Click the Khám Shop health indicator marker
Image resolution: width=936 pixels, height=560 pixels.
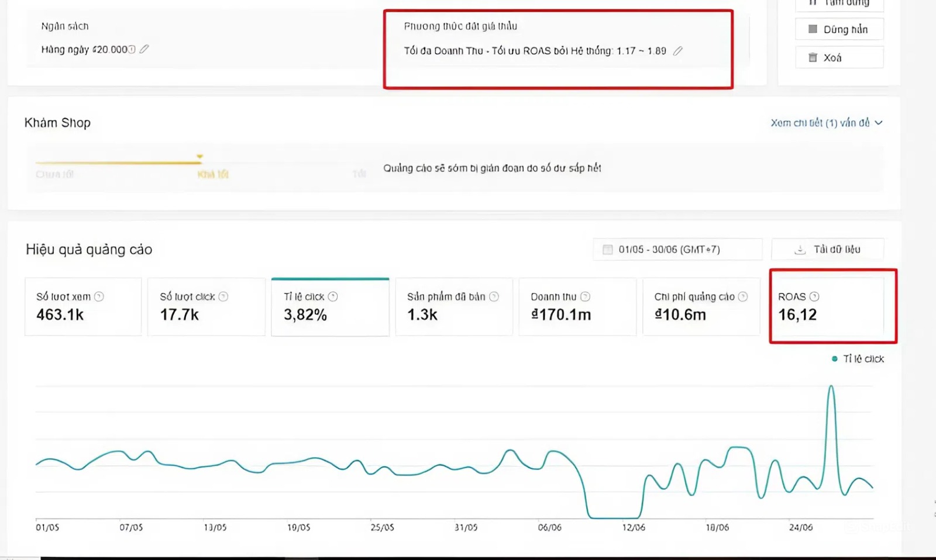point(199,157)
